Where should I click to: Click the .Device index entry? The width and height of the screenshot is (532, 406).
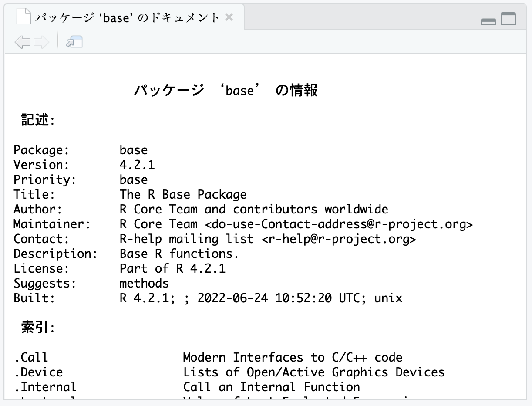point(38,372)
